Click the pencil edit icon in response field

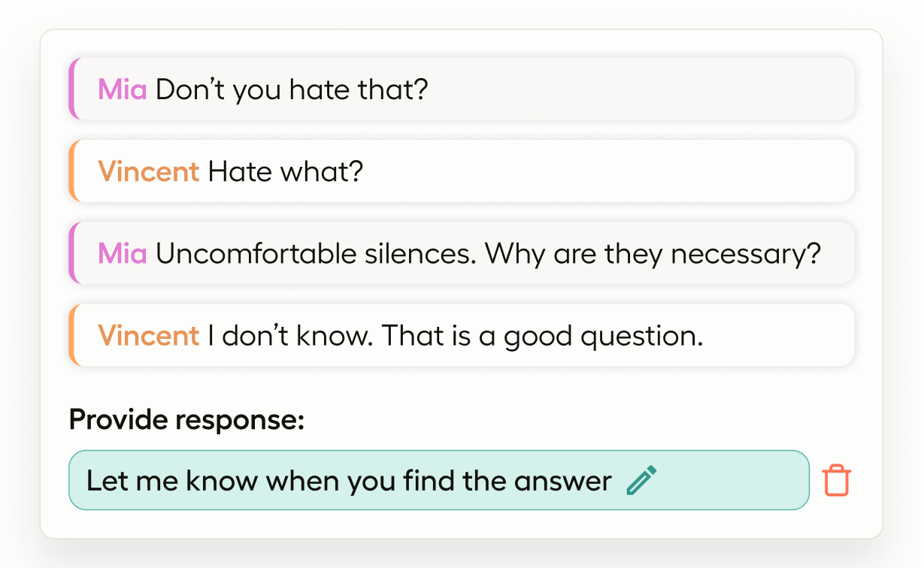click(641, 481)
